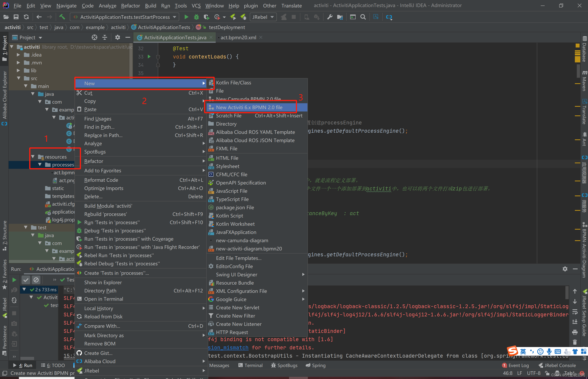The image size is (588, 379).
Task: Expand the lib folder in project tree
Action: (18, 70)
